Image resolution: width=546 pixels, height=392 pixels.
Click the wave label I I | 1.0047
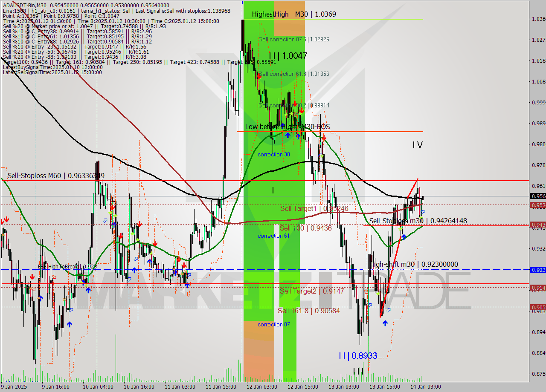(288, 55)
